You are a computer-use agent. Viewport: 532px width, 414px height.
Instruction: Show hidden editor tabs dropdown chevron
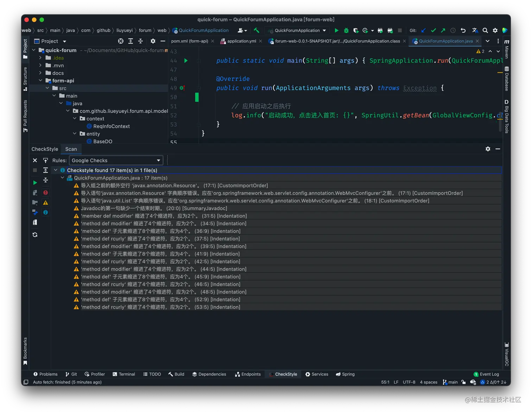[488, 41]
